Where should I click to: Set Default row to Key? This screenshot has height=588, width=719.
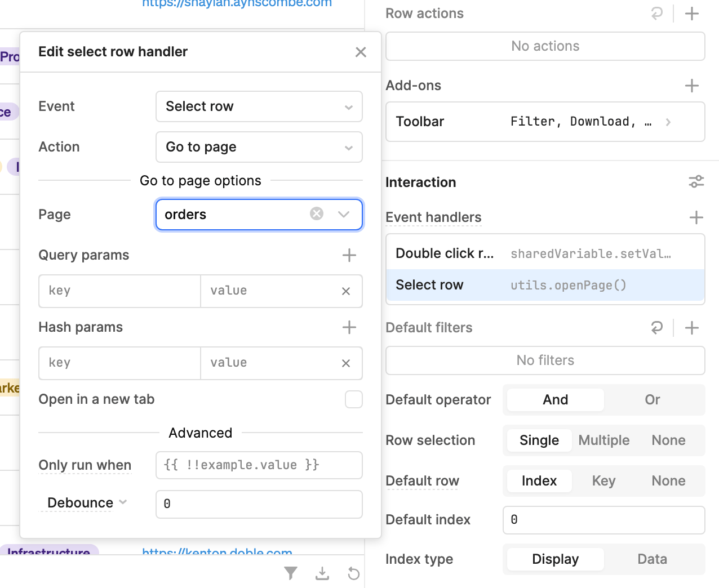pos(603,481)
